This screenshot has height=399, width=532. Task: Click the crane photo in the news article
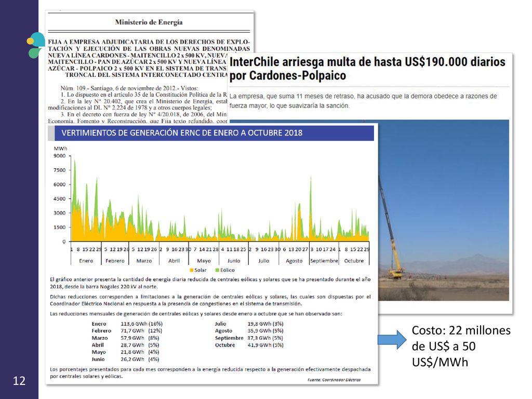(x=444, y=210)
